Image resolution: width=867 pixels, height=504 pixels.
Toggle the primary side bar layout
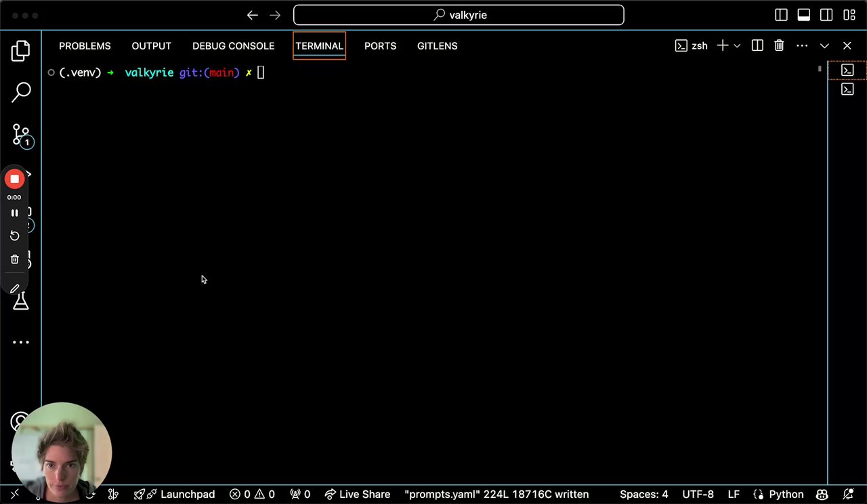[x=781, y=15]
